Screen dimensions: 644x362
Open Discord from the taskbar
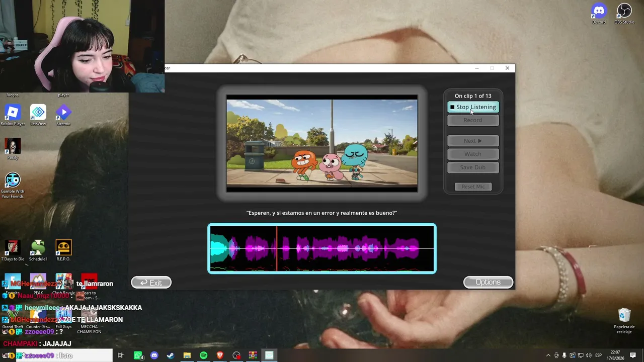[x=154, y=355]
